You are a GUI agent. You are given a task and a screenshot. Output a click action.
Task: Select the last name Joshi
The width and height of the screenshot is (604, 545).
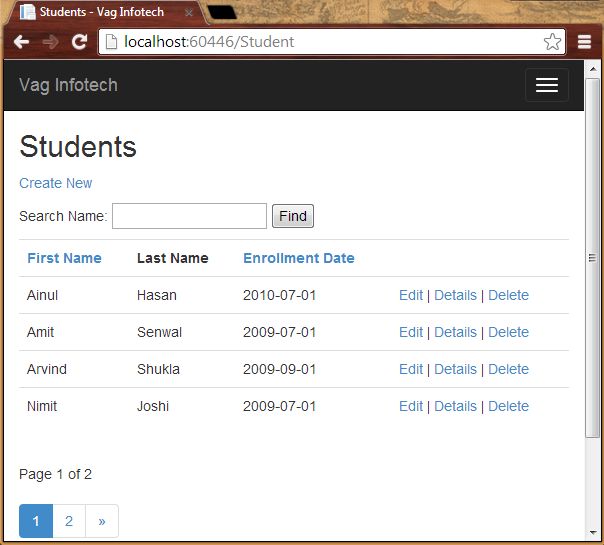pos(153,406)
